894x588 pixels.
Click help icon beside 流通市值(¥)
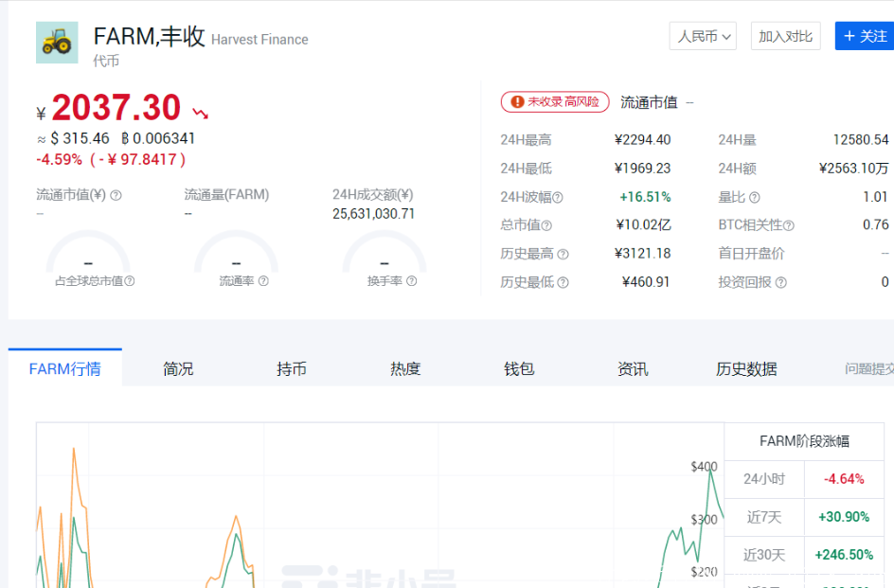click(x=116, y=196)
